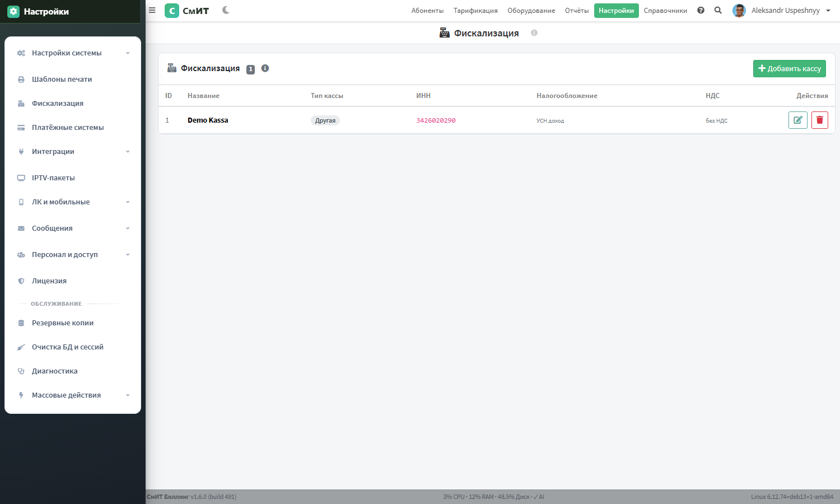Expand the Сообщения chevron

click(128, 228)
